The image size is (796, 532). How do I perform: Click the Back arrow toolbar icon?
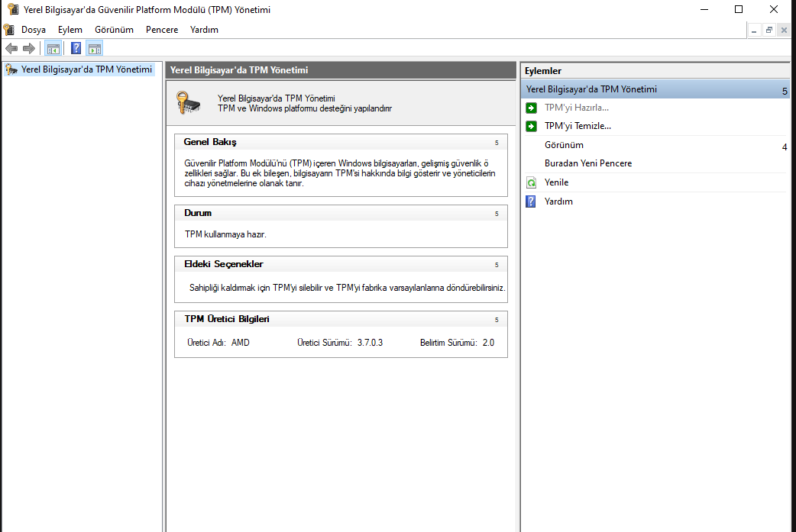click(x=11, y=49)
